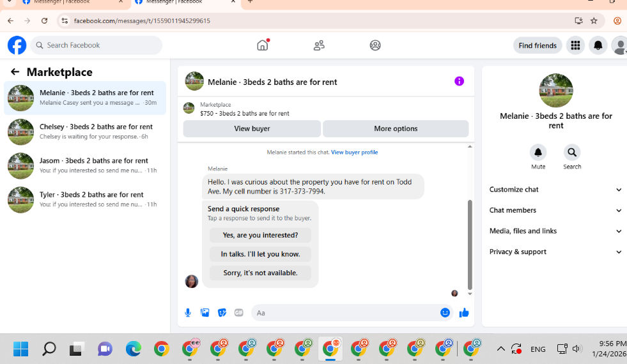
Task: View site information icon in address bar
Action: tap(65, 21)
